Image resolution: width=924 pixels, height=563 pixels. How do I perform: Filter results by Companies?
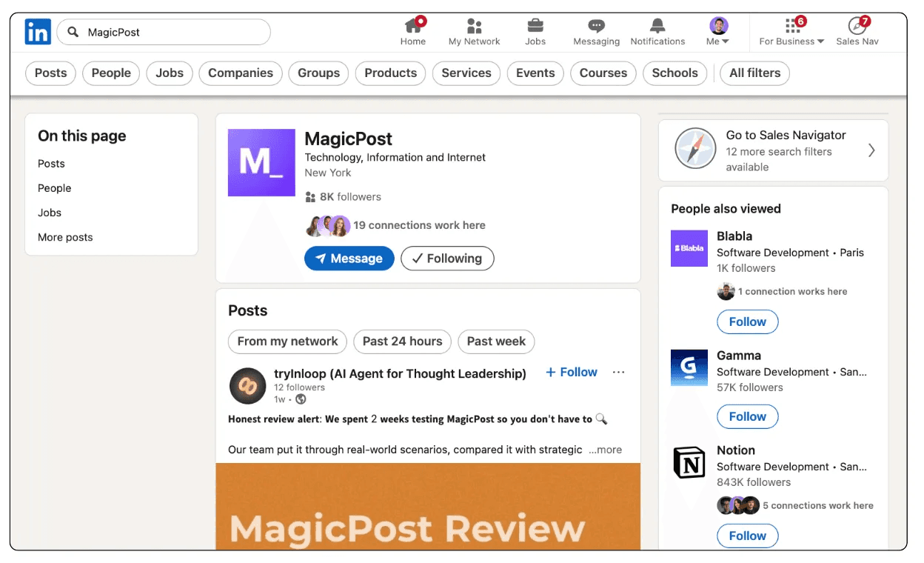(241, 73)
